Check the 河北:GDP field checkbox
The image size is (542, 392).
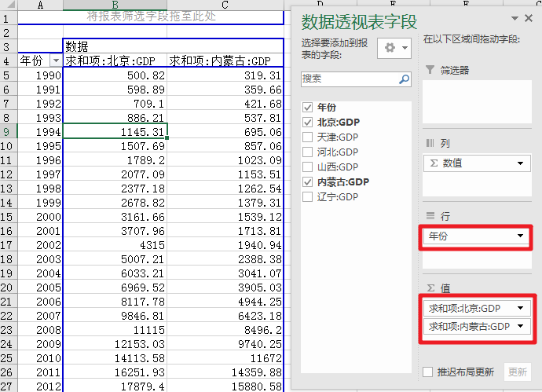tap(307, 152)
